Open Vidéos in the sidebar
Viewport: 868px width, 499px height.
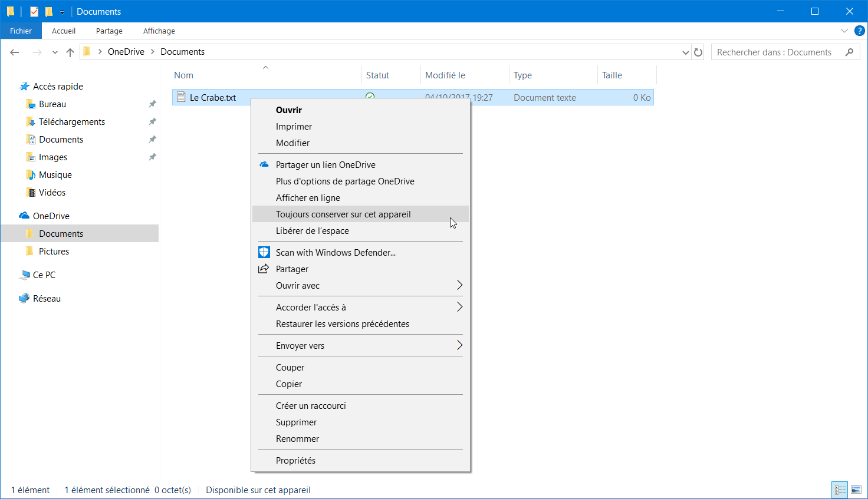(52, 193)
